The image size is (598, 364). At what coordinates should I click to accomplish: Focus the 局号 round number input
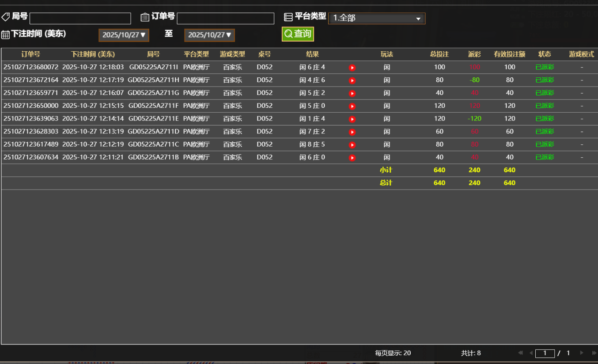click(x=80, y=18)
